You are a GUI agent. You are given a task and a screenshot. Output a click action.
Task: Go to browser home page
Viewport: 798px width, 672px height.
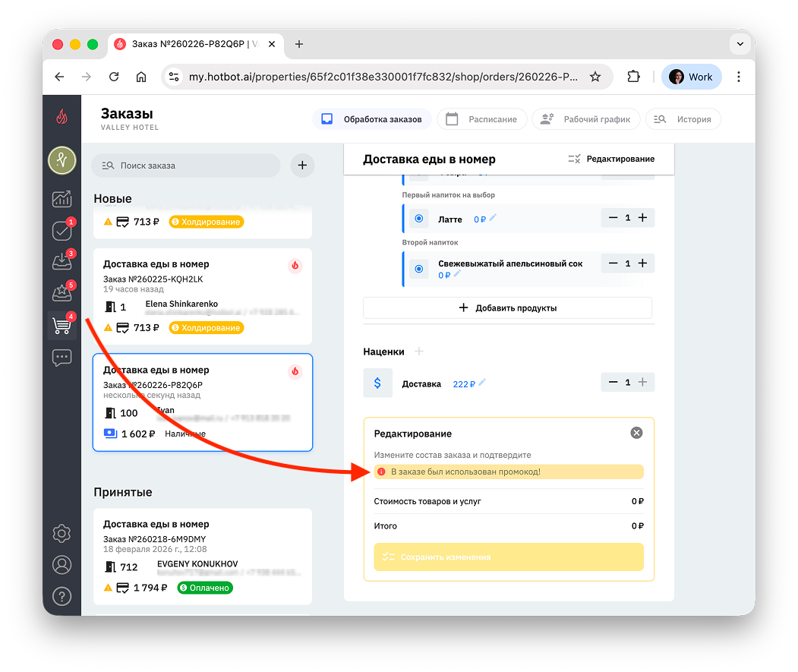pos(141,77)
